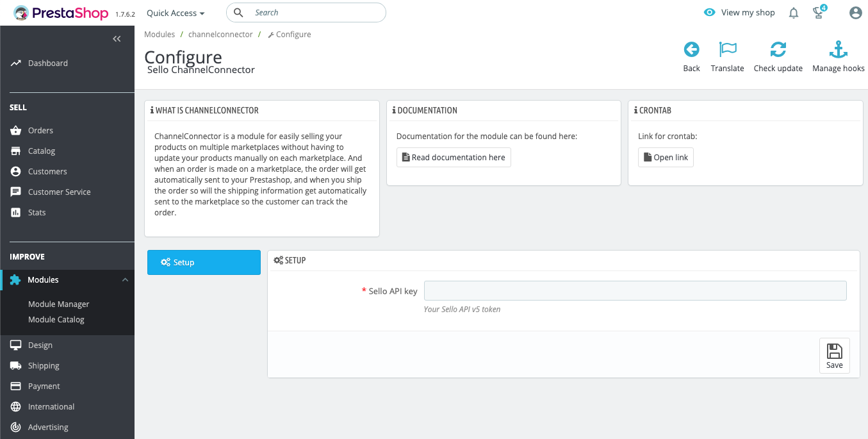Open the notifications bell
Viewport: 868px width, 439px height.
[x=794, y=13]
